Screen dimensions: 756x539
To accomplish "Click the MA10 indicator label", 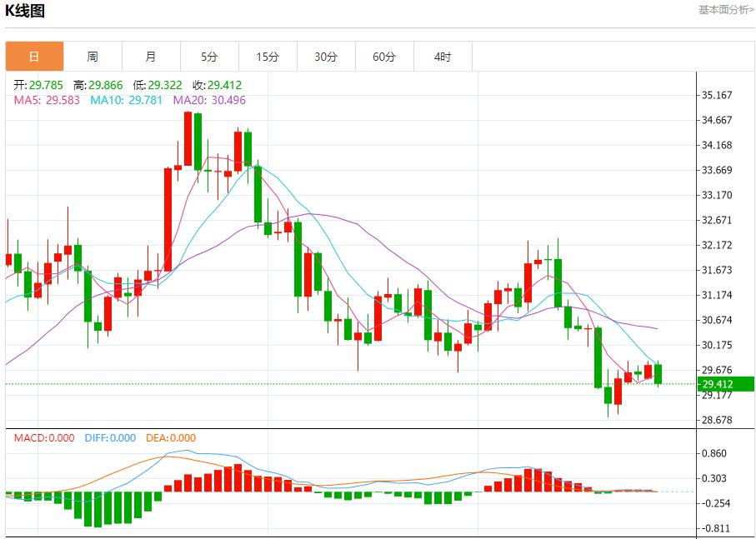I will (x=127, y=100).
